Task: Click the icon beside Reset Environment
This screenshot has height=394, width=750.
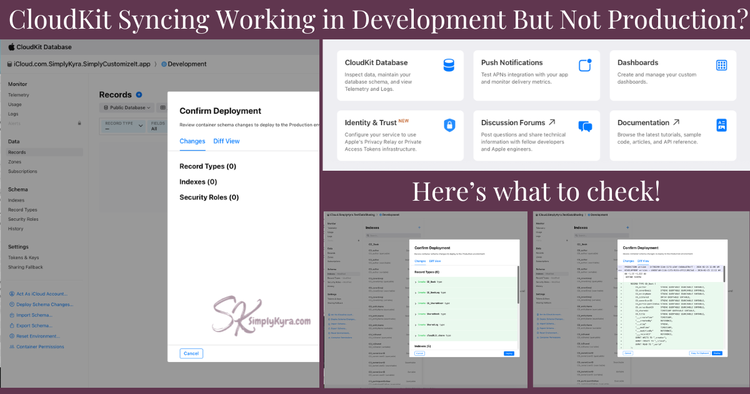Action: tap(12, 336)
